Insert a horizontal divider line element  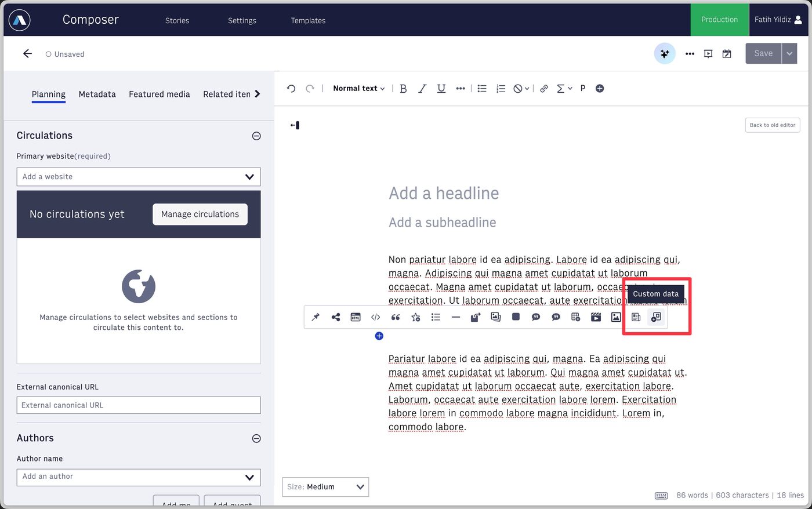tap(456, 317)
